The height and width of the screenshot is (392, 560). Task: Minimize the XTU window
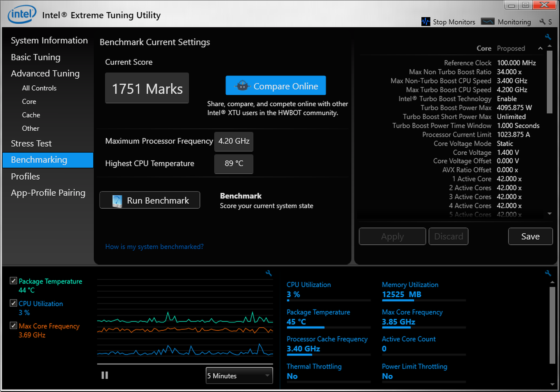tap(511, 5)
